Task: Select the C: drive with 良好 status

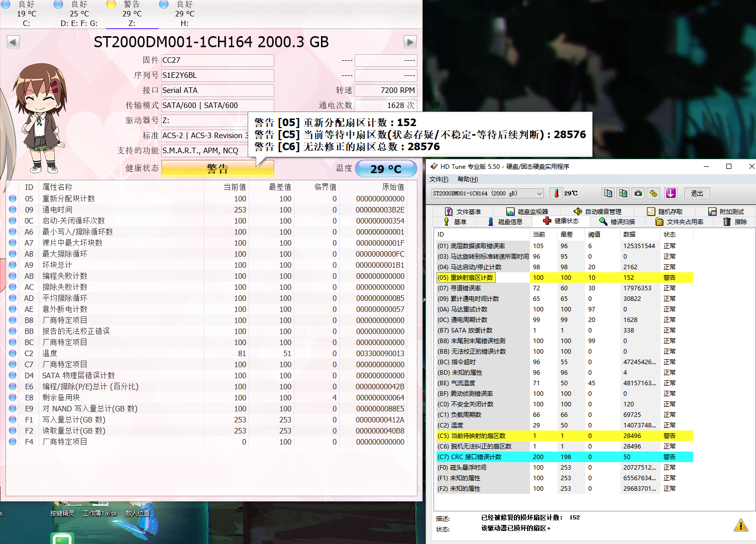Action: pyautogui.click(x=26, y=14)
